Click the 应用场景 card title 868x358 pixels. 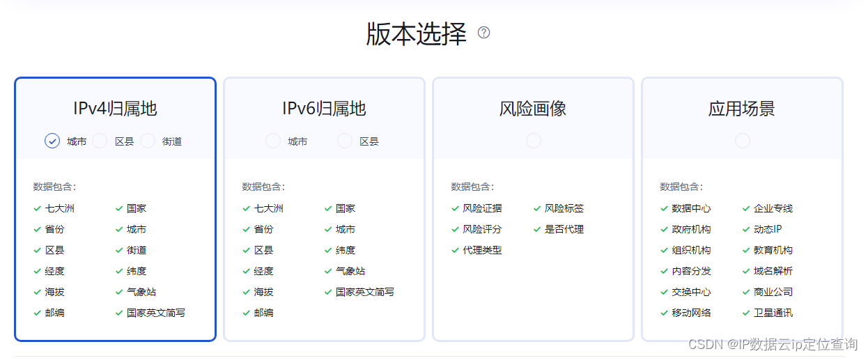tap(742, 109)
